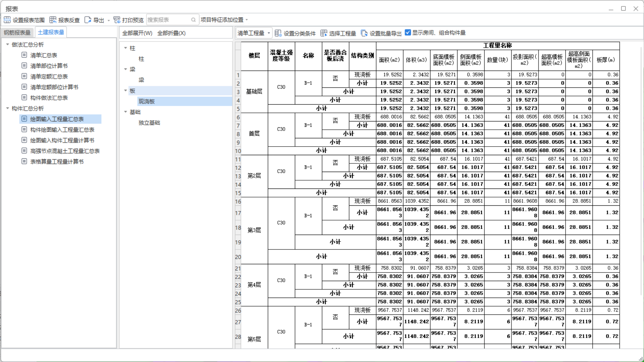Screen dimensions: 644x362
Task: Click 报表反查 label
Action: click(69, 20)
